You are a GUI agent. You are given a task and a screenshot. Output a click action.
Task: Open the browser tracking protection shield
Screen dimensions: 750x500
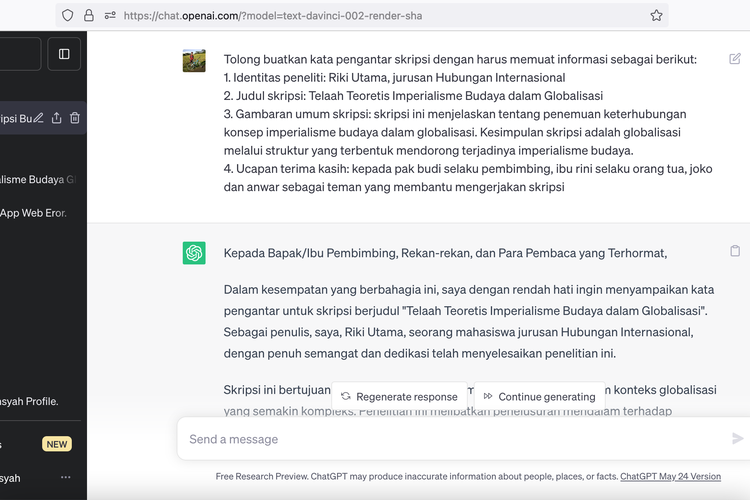point(68,15)
